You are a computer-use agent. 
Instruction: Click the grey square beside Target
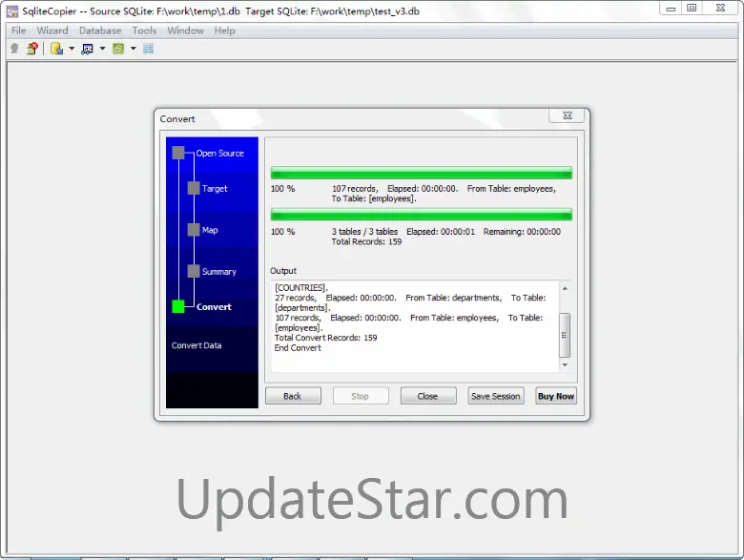194,188
